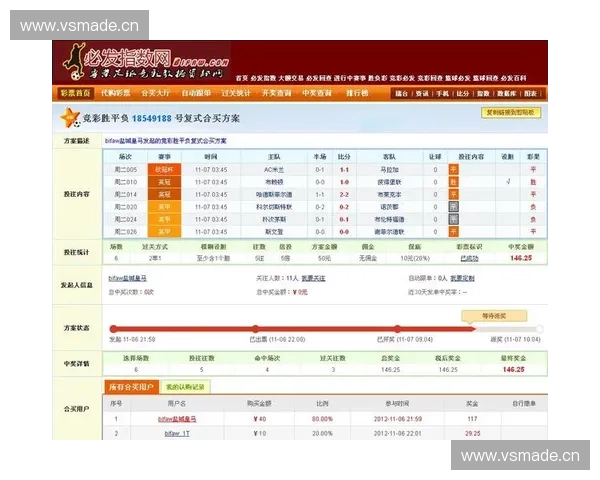Open the 合买大厅 group-buy hall
The height and width of the screenshot is (480, 600).
(156, 93)
